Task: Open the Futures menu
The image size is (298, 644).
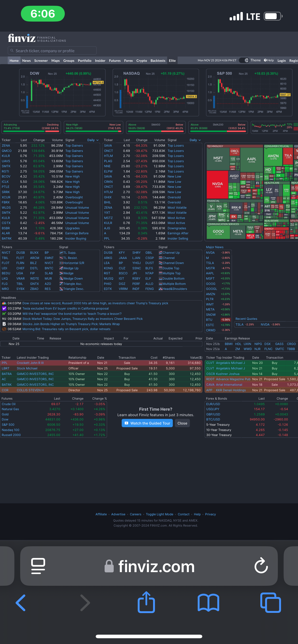Action: [x=115, y=61]
